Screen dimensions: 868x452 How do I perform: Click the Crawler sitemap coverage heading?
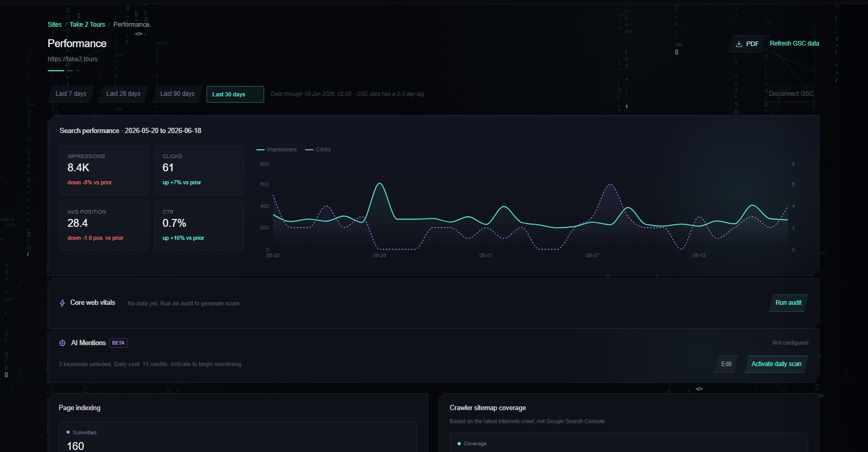487,408
